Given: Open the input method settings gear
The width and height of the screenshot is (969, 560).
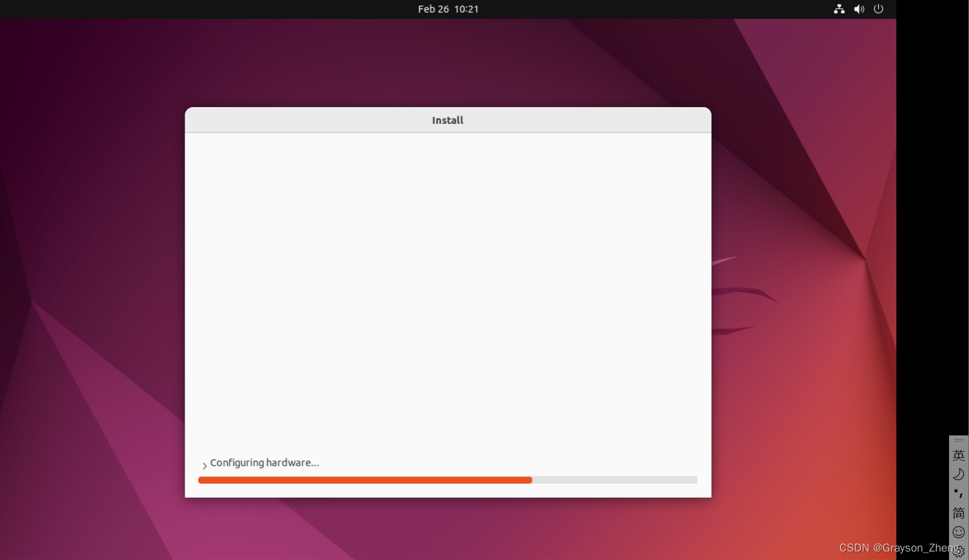Looking at the screenshot, I should tap(959, 552).
